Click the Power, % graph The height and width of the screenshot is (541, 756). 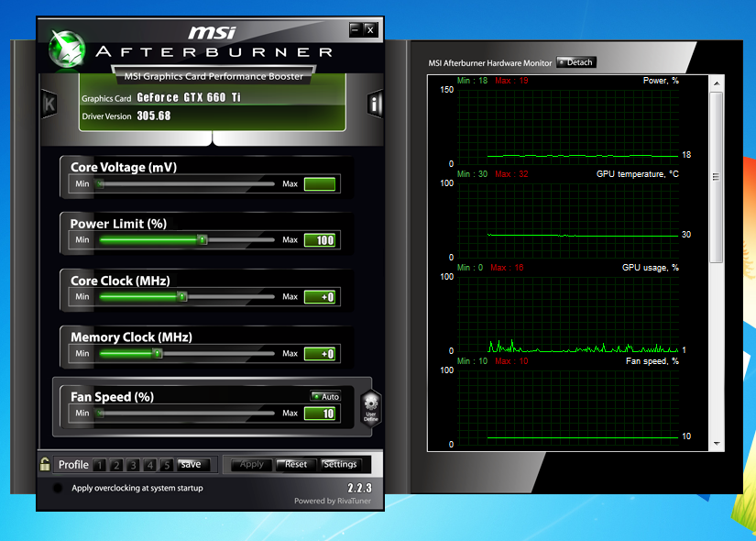[568, 127]
